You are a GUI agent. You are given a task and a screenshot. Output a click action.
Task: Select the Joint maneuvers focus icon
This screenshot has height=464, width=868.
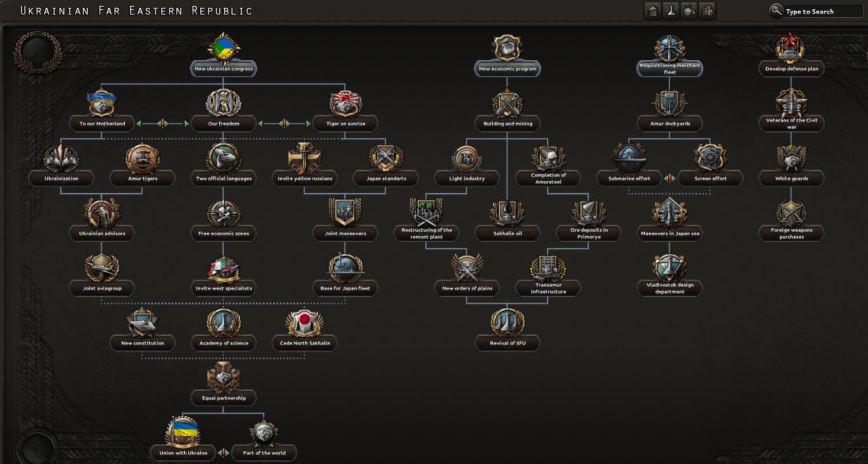click(346, 212)
